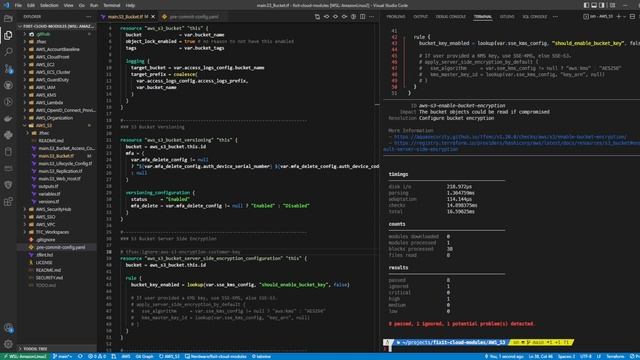Open the Help menu
The image size is (640, 360).
[130, 5]
